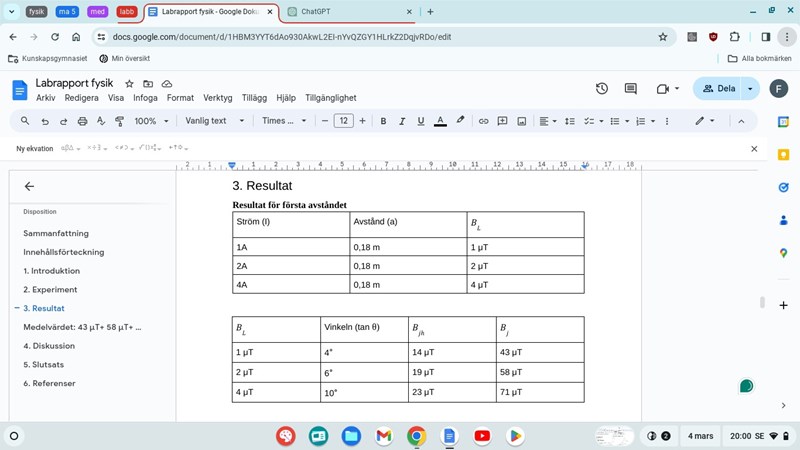
Task: Toggle italic text formatting
Action: [402, 121]
